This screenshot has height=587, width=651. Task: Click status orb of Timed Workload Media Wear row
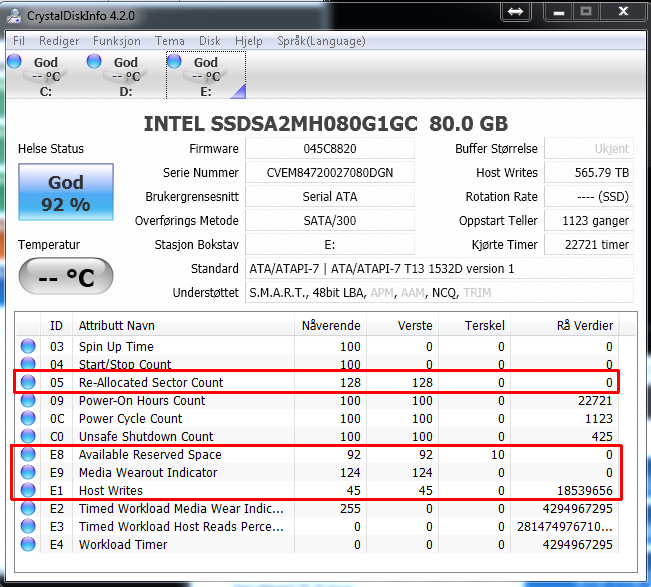pos(28,508)
